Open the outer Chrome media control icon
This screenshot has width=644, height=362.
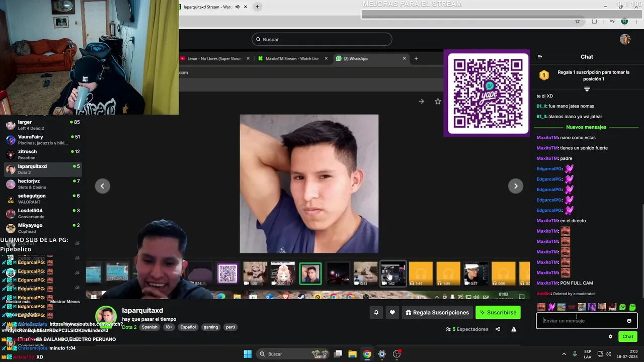coord(612,21)
